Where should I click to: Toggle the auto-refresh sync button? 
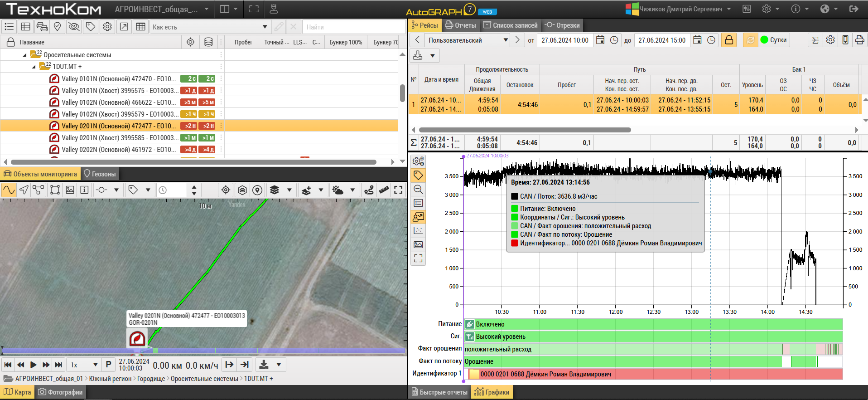coord(751,40)
